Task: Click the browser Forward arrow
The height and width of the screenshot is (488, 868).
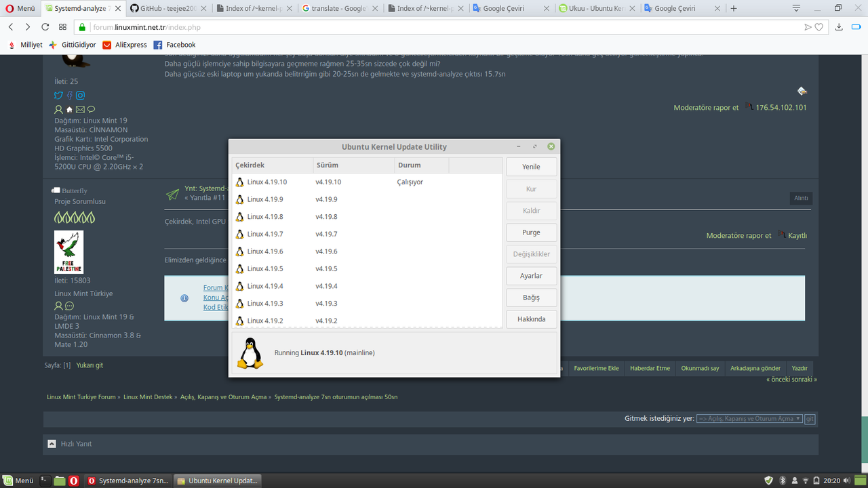Action: tap(28, 27)
